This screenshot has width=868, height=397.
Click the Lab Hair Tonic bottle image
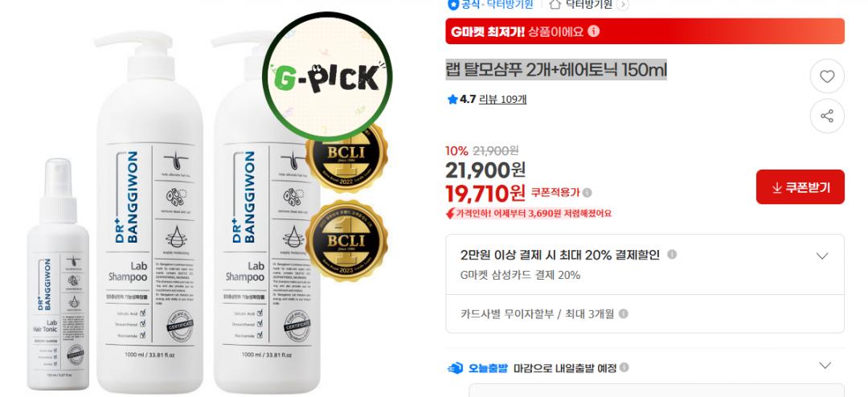coord(58,274)
